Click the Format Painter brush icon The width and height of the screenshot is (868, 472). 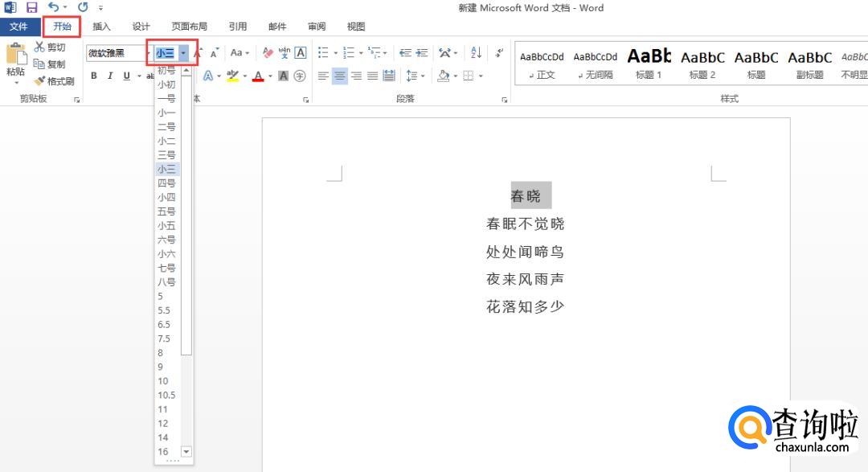coord(39,81)
